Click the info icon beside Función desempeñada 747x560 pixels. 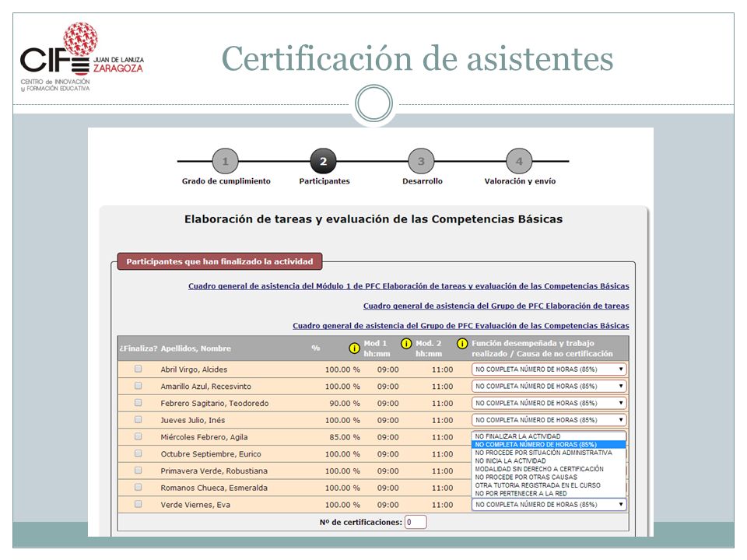click(462, 343)
